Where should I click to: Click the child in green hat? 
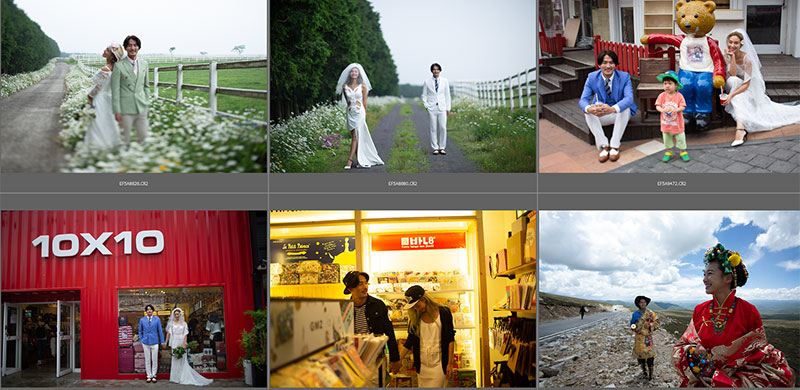672,116
